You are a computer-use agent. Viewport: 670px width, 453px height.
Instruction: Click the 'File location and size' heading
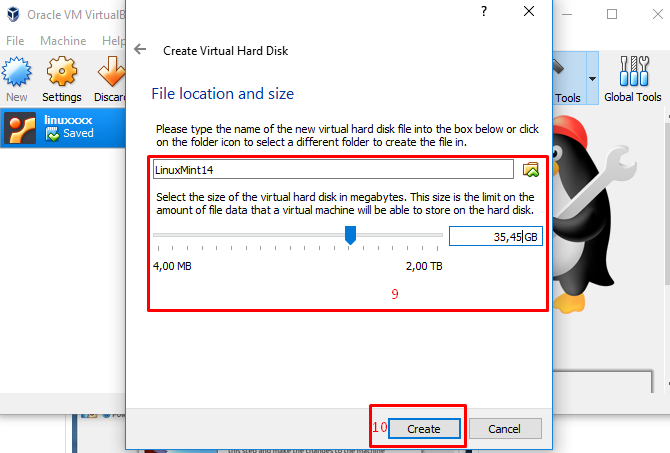(x=223, y=94)
